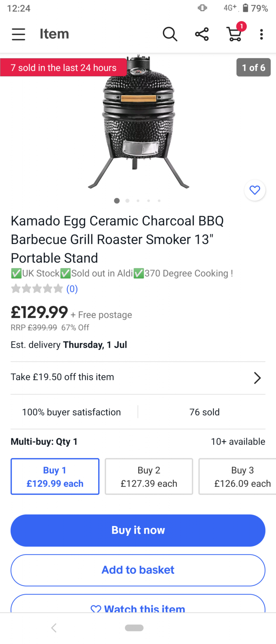Tap Watch this item button
The image size is (276, 644).
pyautogui.click(x=138, y=607)
